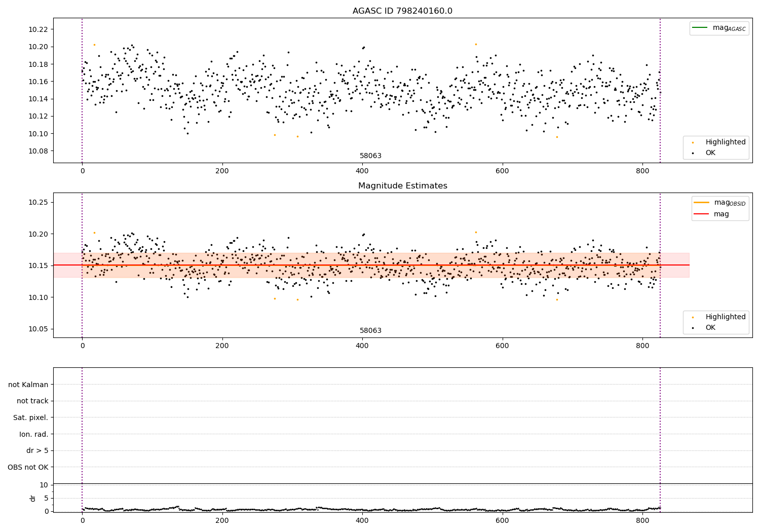Select the mag OBSID legend label
This screenshot has height=532, width=760.
point(730,203)
